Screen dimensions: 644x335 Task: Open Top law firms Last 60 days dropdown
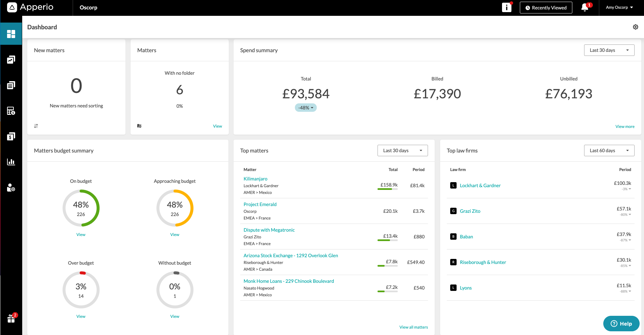(x=609, y=150)
